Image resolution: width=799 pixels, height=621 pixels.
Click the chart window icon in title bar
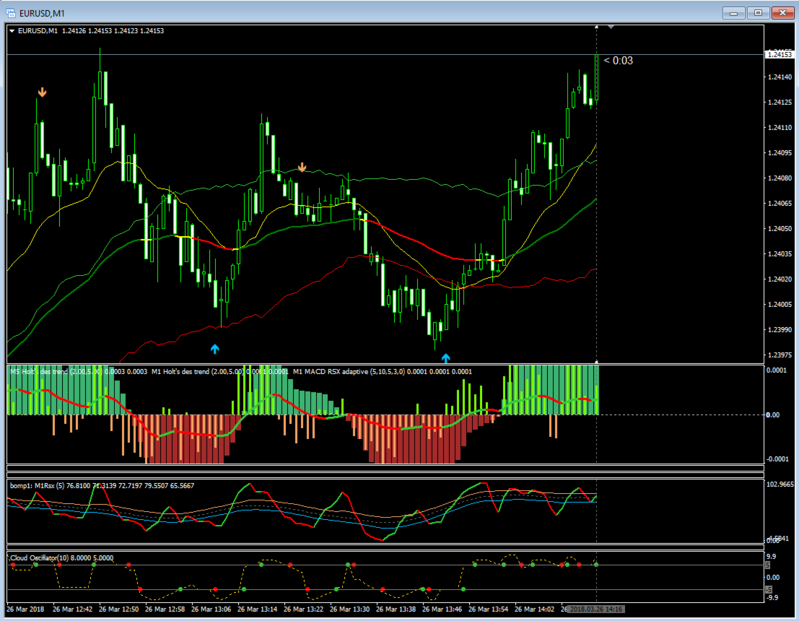[11, 13]
